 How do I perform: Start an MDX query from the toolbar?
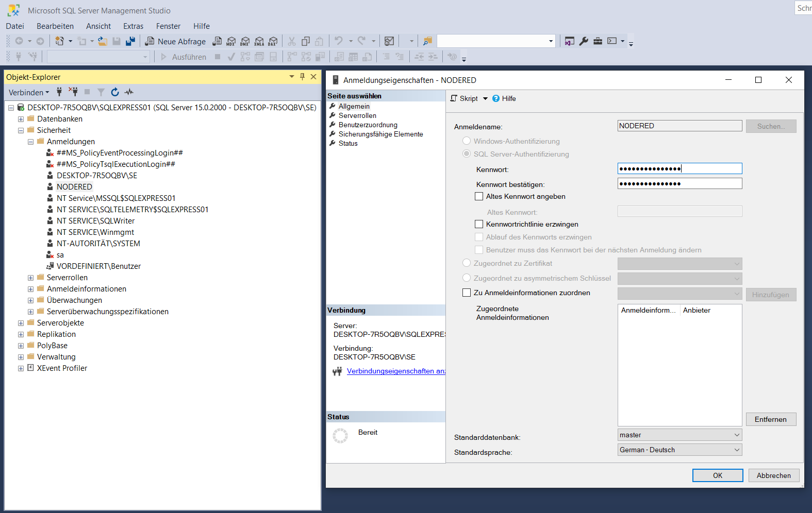coord(231,41)
